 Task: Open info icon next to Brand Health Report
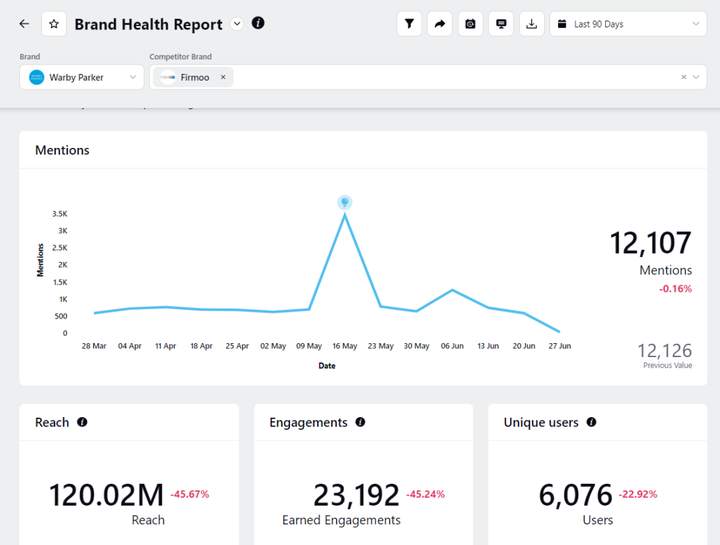[258, 23]
